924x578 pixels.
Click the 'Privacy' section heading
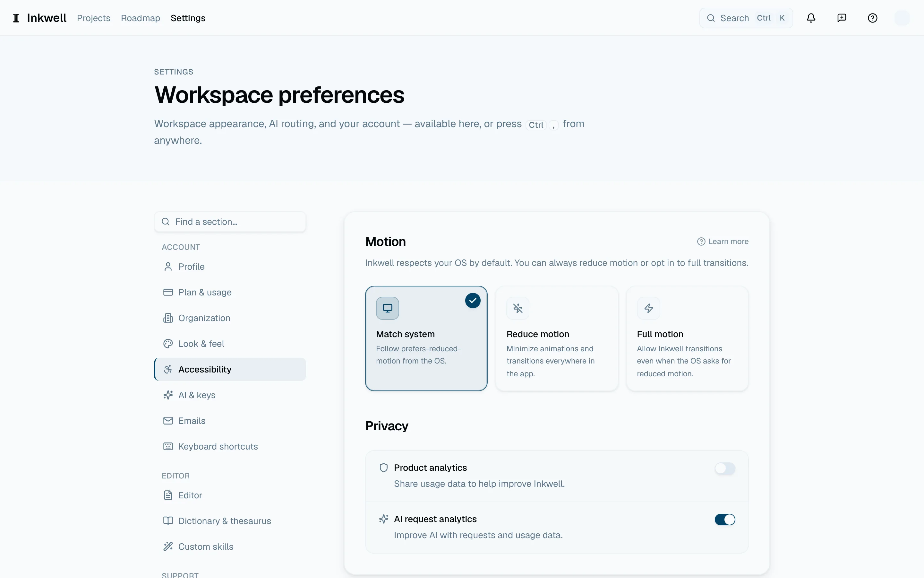pyautogui.click(x=386, y=426)
